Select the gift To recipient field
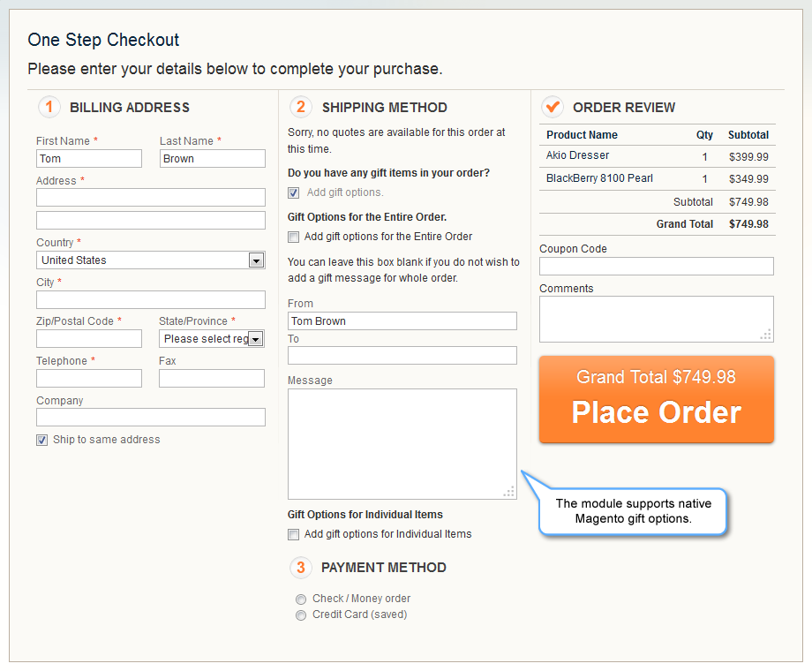Viewport: 812px width, 671px height. tap(402, 356)
